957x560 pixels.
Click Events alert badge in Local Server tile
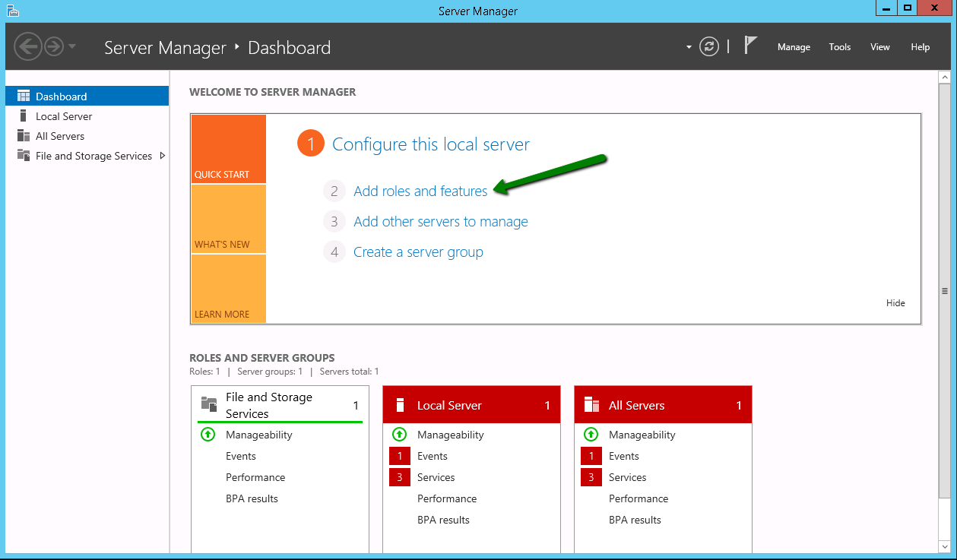click(399, 456)
